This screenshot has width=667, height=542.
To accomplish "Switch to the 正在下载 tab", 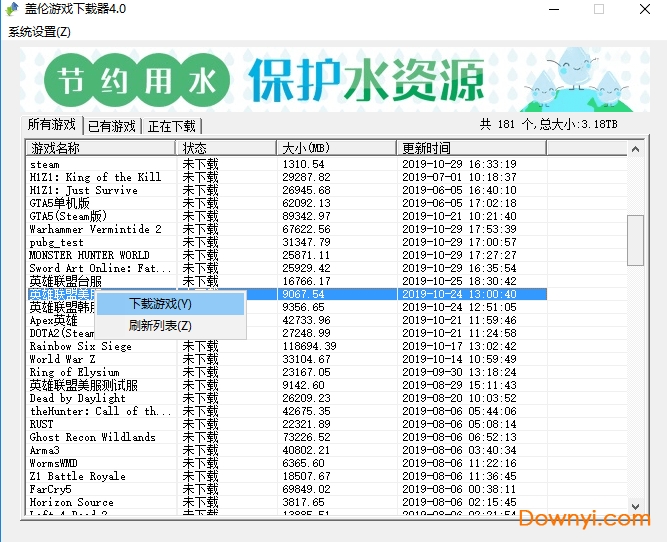I will [x=171, y=126].
